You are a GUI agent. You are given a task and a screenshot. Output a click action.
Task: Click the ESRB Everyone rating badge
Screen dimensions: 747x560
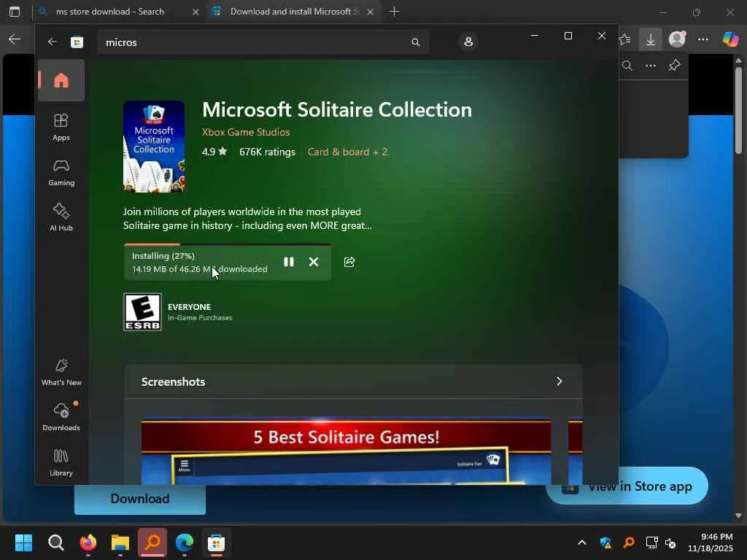(x=142, y=312)
